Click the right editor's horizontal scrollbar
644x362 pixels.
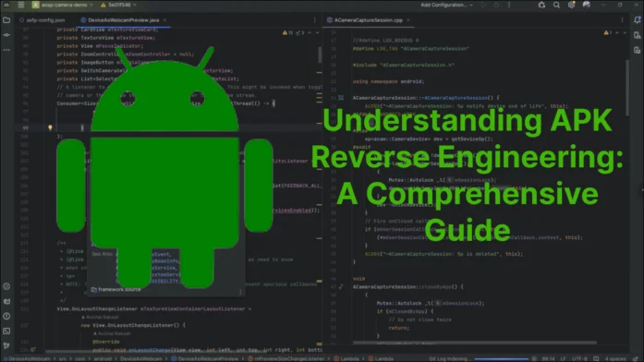[x=474, y=343]
